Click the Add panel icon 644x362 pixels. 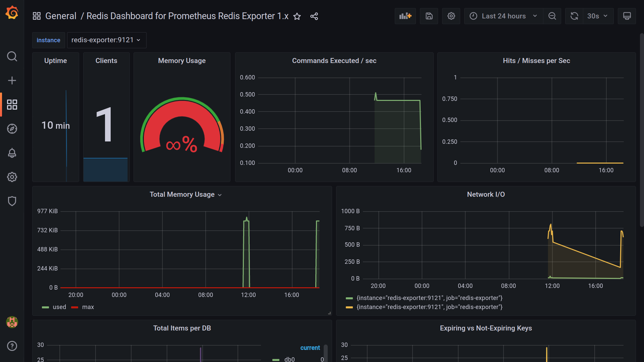405,16
